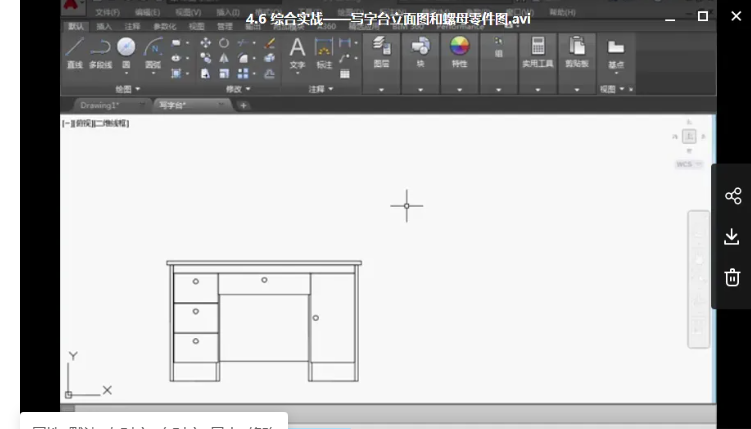Image resolution: width=751 pixels, height=429 pixels.
Task: Open the 圆弧 options dropdown arrow
Action: [153, 73]
